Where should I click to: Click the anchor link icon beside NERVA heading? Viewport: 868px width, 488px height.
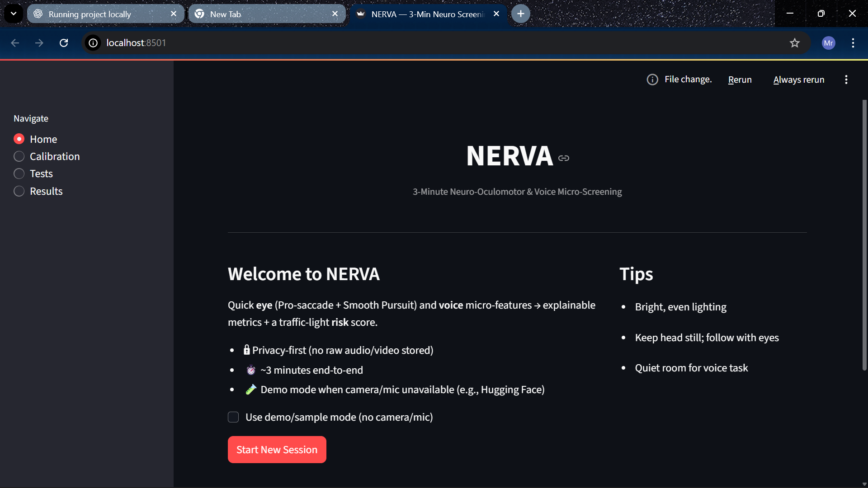(563, 158)
